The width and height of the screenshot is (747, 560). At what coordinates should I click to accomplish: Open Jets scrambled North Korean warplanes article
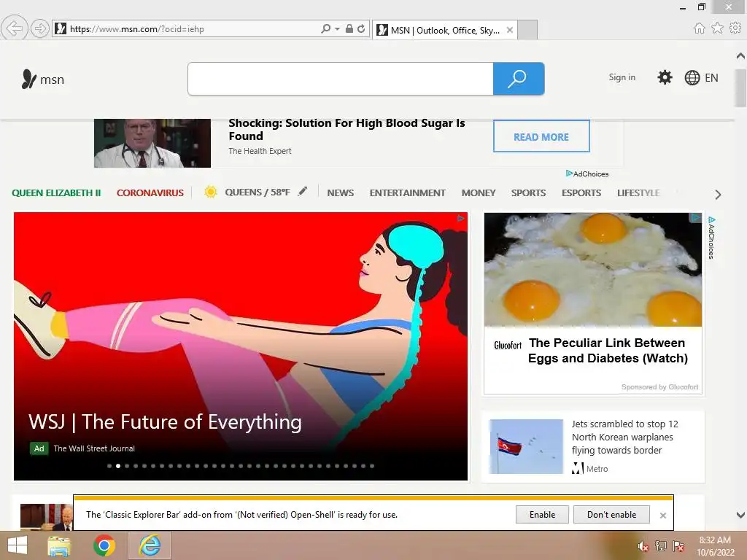coord(624,437)
